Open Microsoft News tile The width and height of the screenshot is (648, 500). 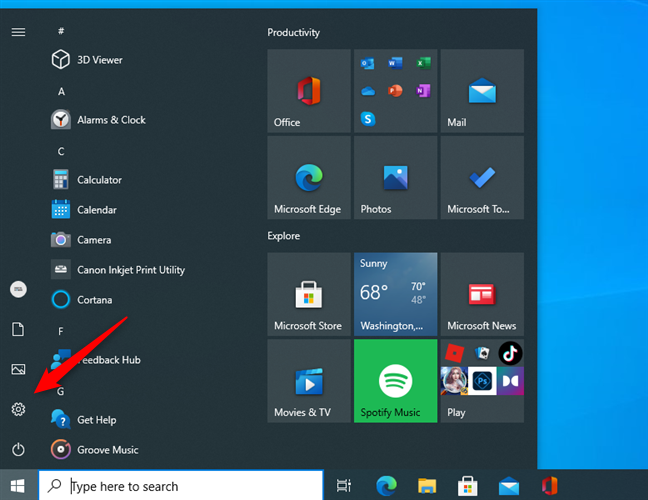coord(482,294)
